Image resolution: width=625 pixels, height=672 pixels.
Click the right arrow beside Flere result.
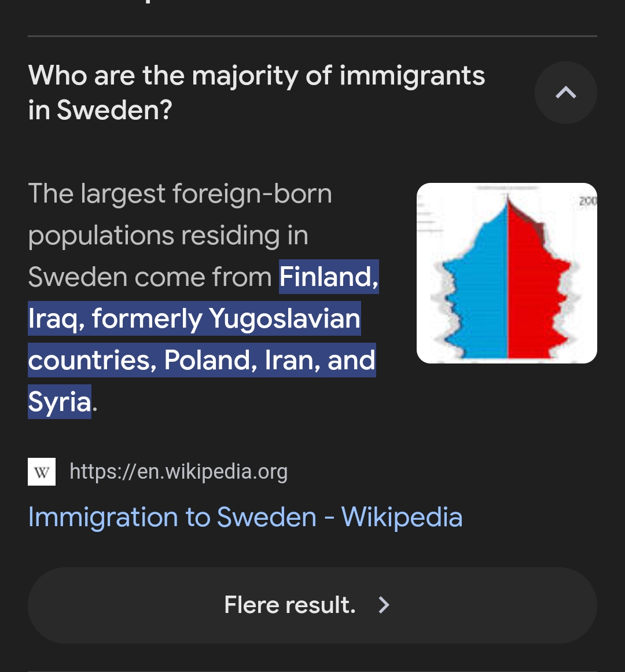pos(384,605)
